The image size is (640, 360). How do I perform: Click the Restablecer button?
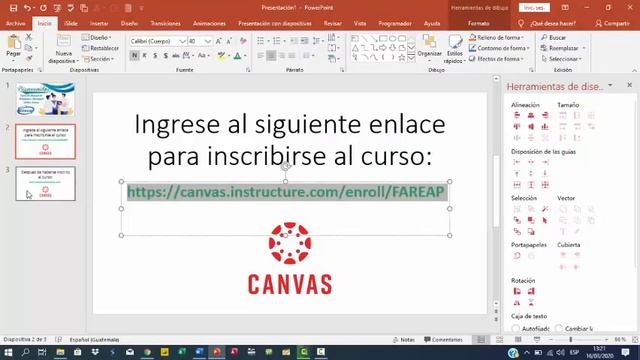(100, 48)
